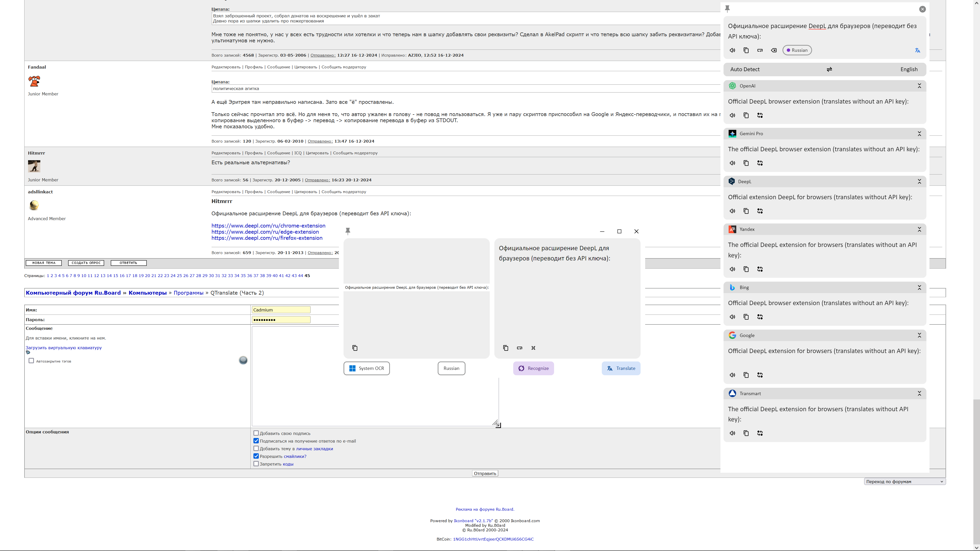This screenshot has height=551, width=980.
Task: Check 'Добавить тему в личные закладки' box
Action: point(256,448)
